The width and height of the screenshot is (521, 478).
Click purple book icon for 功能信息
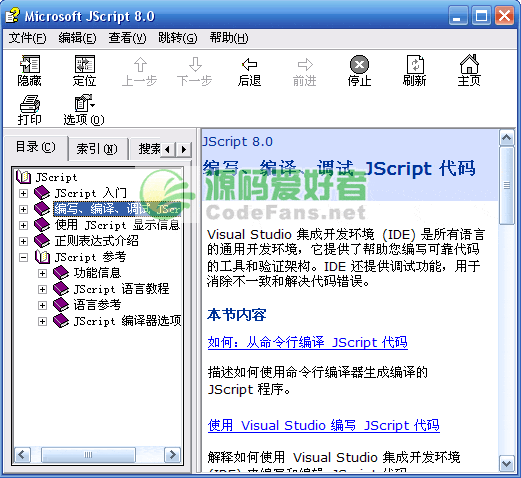[x=61, y=273]
